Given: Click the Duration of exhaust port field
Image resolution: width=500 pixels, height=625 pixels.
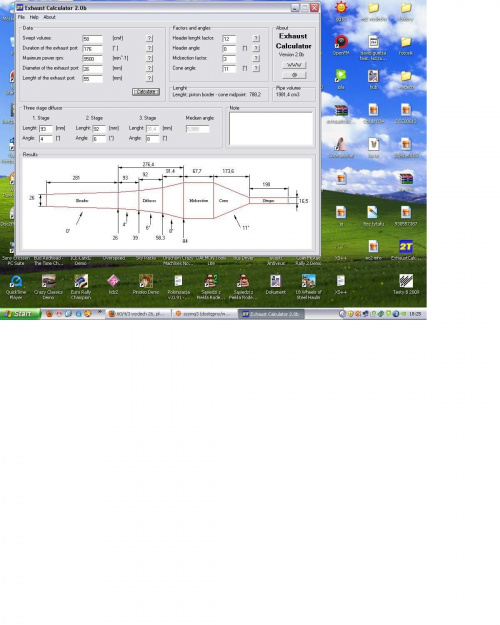Looking at the screenshot, I should click(93, 49).
